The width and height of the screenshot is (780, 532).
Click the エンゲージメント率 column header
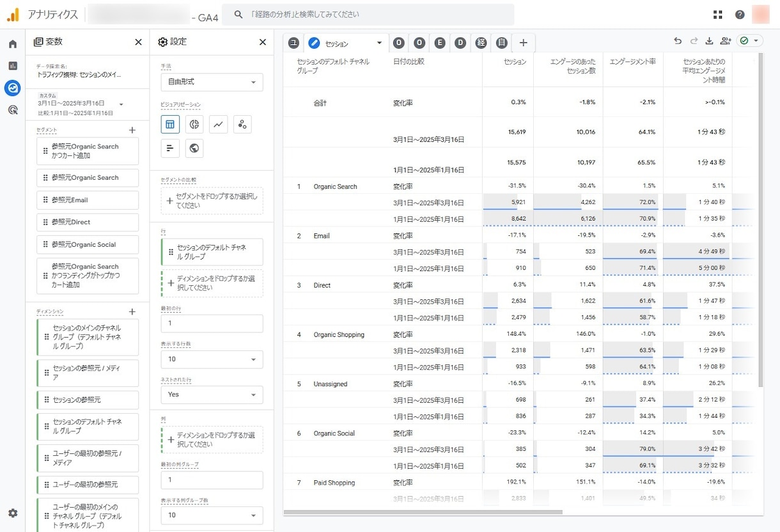tap(633, 62)
